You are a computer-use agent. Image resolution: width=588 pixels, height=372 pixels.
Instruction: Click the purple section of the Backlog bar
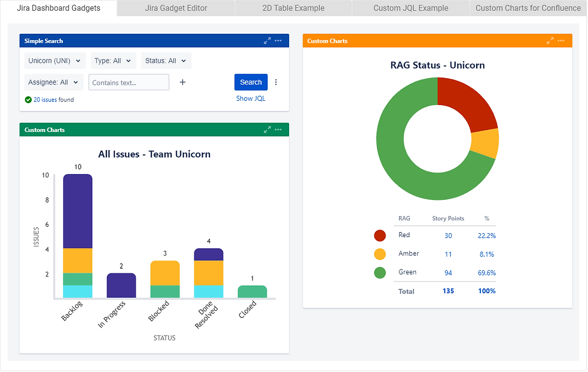coord(78,211)
